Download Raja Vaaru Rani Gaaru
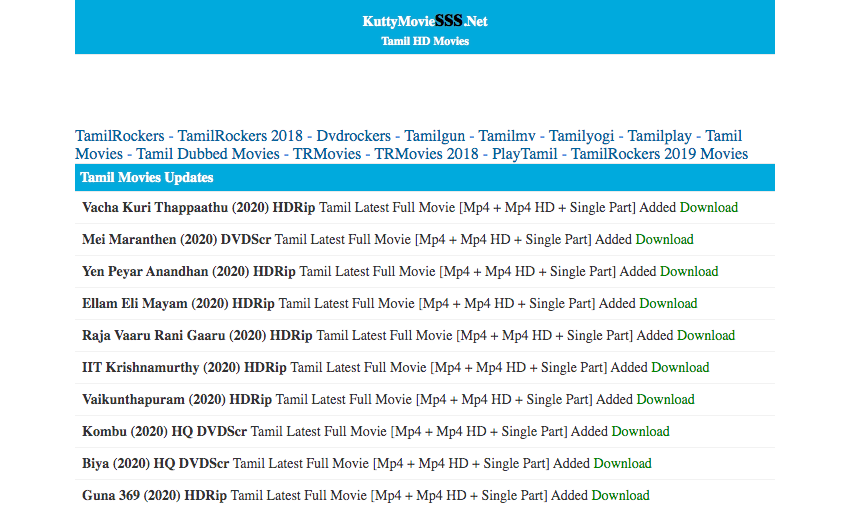Viewport: 847px width, 508px height. click(x=705, y=335)
